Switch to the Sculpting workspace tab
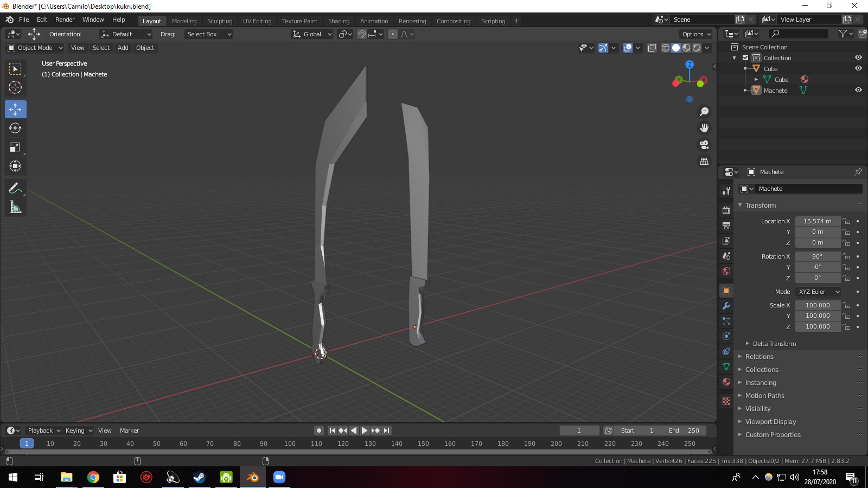This screenshot has height=488, width=868. coord(220,21)
